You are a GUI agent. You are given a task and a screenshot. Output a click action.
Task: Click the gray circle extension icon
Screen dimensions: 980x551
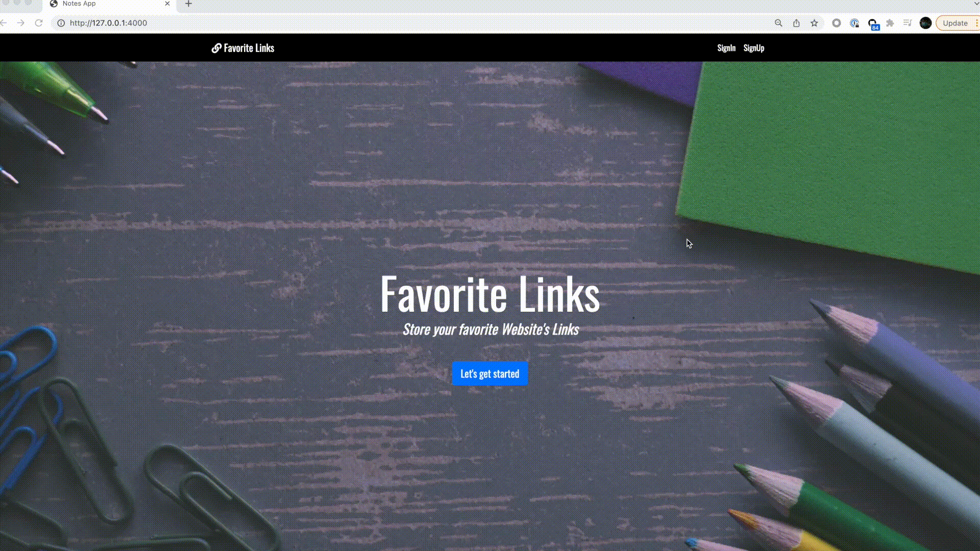836,23
